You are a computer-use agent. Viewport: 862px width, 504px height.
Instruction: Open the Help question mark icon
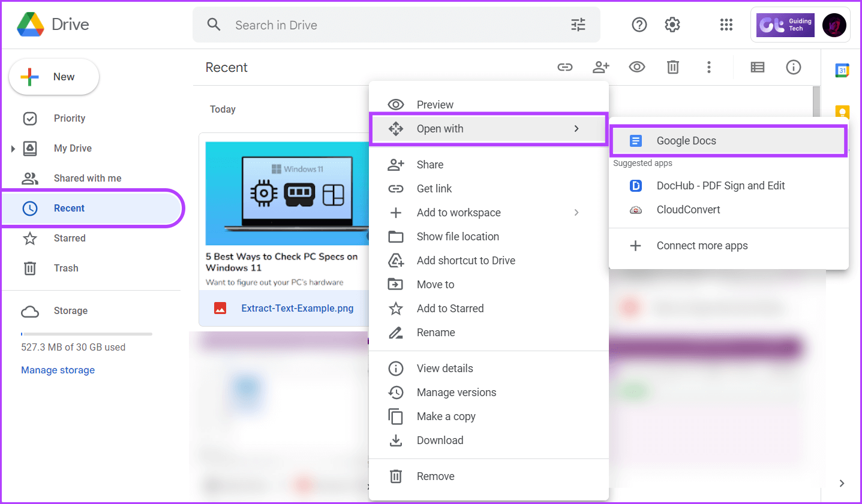pyautogui.click(x=639, y=25)
